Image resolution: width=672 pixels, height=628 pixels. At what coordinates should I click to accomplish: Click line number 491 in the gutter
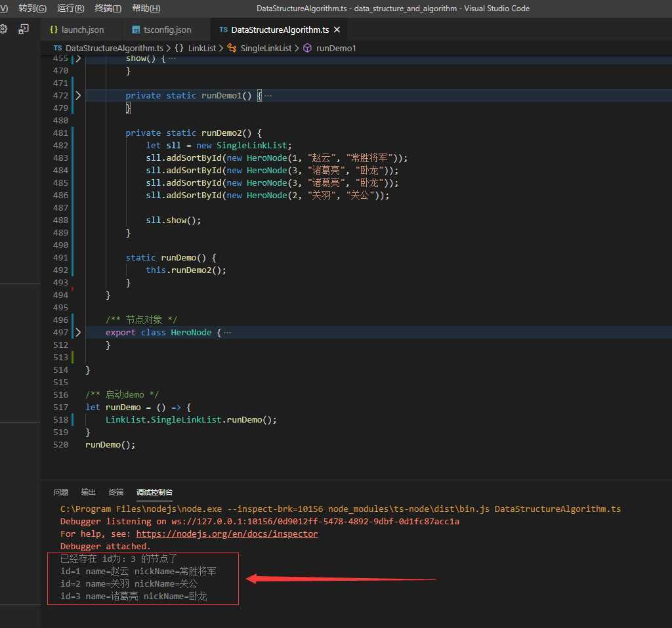(x=60, y=258)
